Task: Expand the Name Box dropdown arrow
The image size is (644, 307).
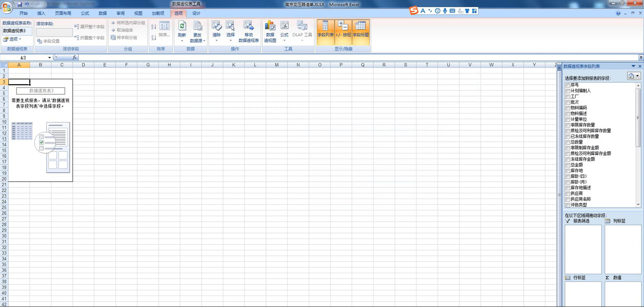Action: coord(49,58)
